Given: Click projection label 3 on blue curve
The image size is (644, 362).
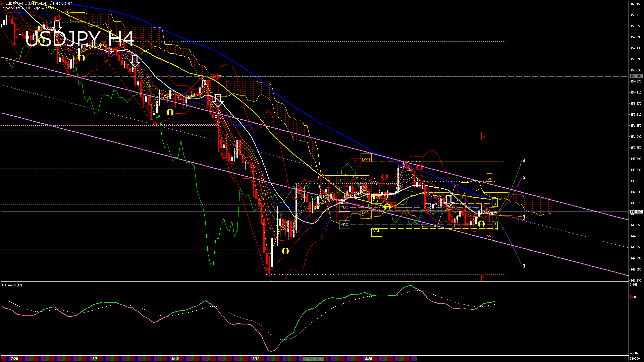Looking at the screenshot, I should [x=524, y=266].
